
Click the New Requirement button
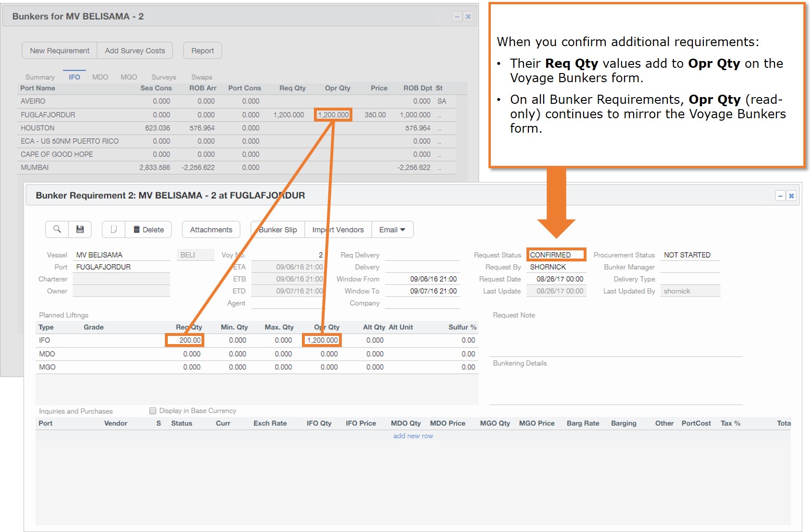point(60,51)
